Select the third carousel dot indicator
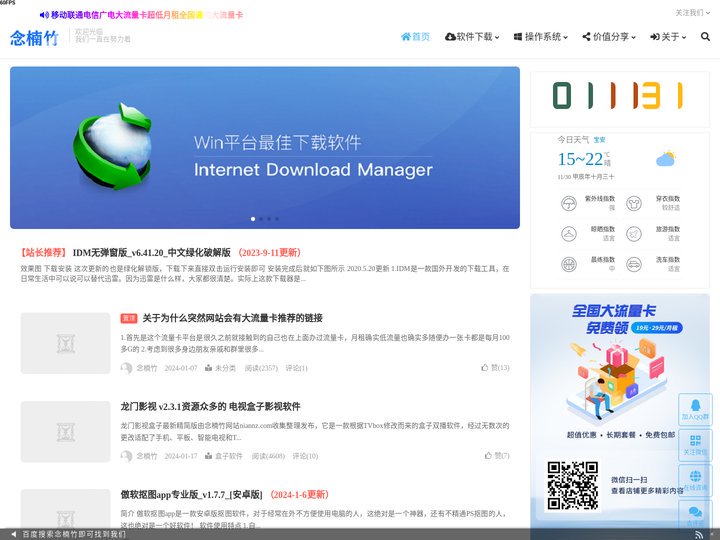The width and height of the screenshot is (720, 540). tap(269, 219)
